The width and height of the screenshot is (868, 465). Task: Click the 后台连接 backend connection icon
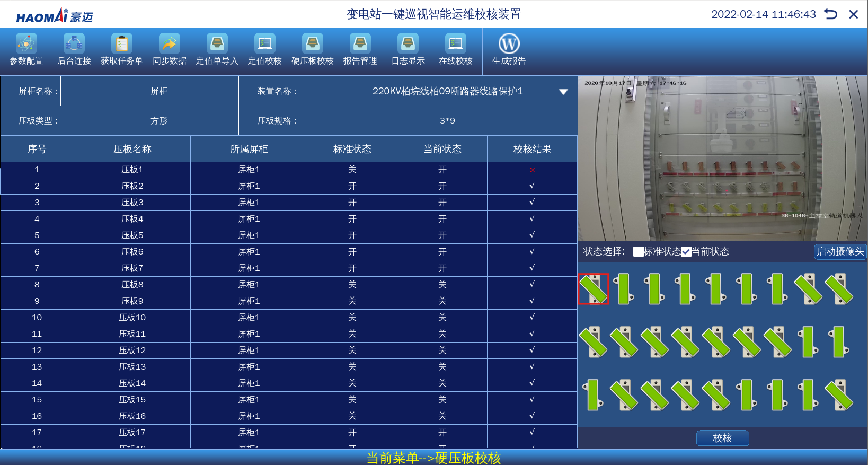(74, 45)
